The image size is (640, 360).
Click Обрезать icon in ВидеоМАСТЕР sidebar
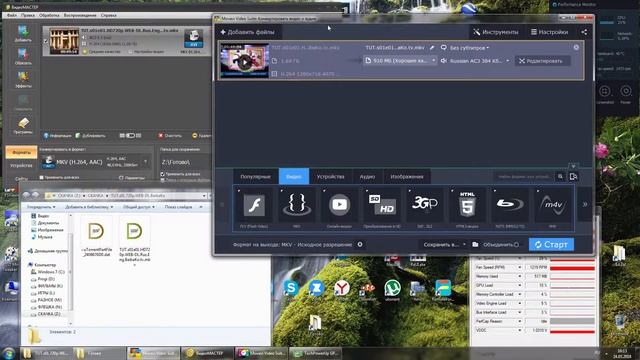(x=23, y=56)
